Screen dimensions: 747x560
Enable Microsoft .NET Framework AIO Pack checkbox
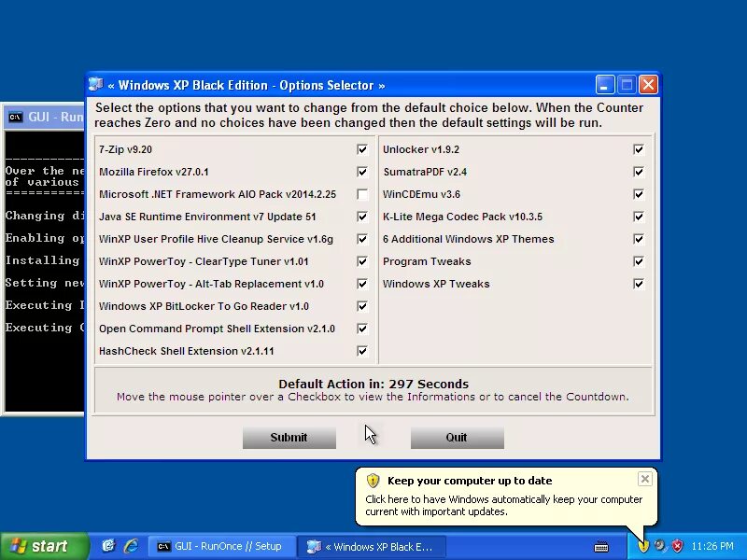[362, 194]
